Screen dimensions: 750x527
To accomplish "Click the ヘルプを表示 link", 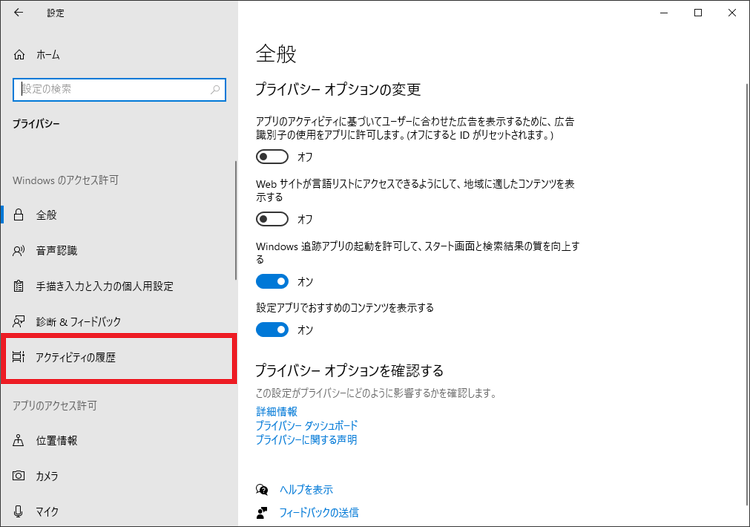I will point(306,489).
